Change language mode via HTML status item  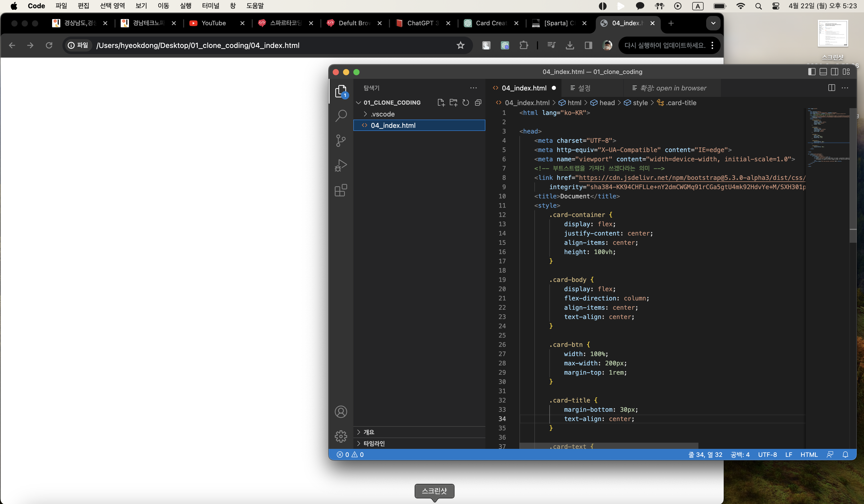809,455
